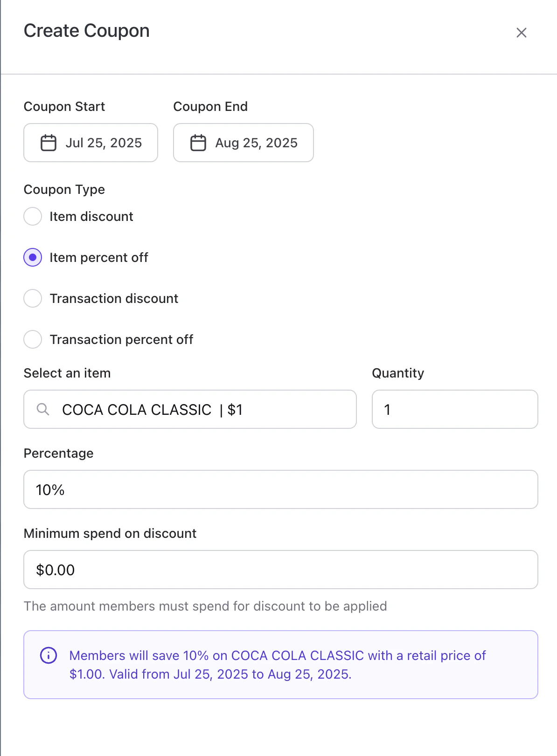The image size is (557, 756).
Task: Close the Create Coupon dialog
Action: [521, 33]
